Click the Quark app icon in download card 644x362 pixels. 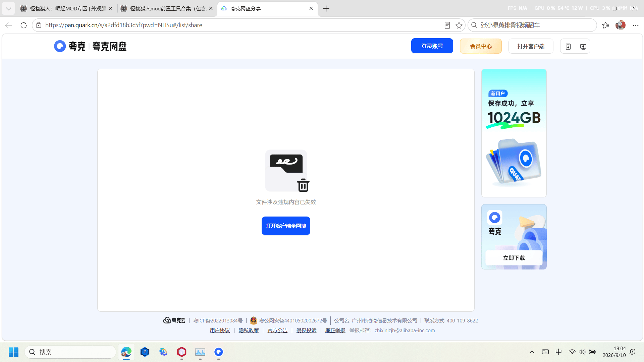[x=495, y=218]
